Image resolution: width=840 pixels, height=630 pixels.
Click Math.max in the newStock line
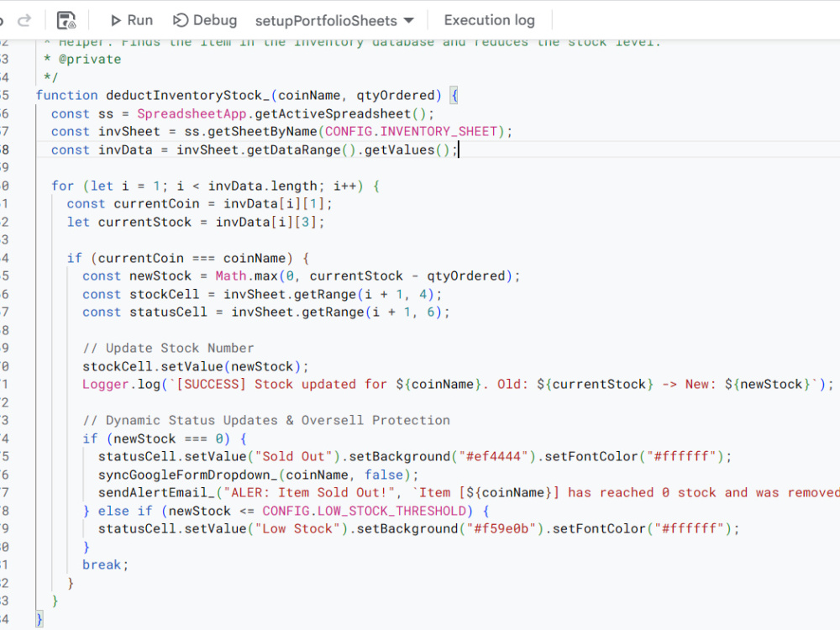point(246,276)
